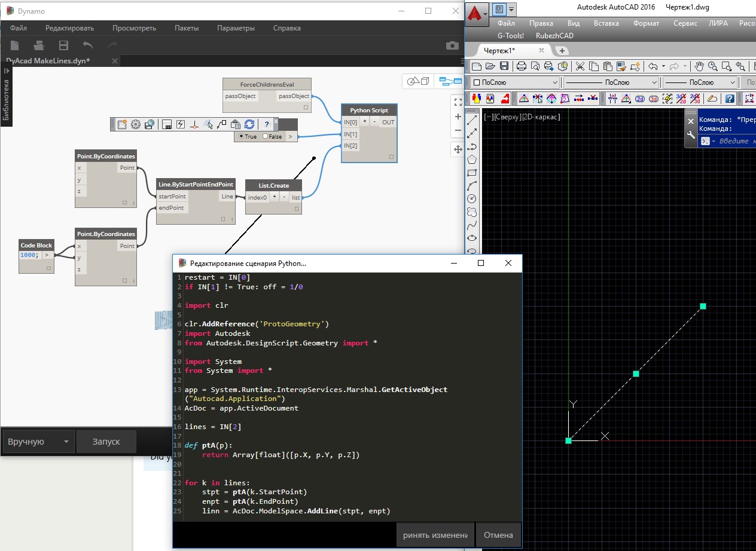Select the False radio button on the Boolean node
The height and width of the screenshot is (551, 756).
point(266,136)
